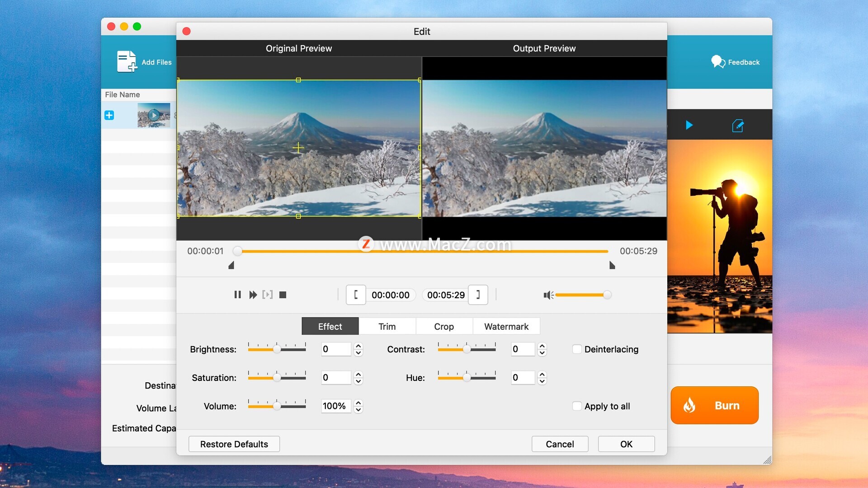Click the fast forward icon
This screenshot has height=488, width=868.
[x=253, y=295]
